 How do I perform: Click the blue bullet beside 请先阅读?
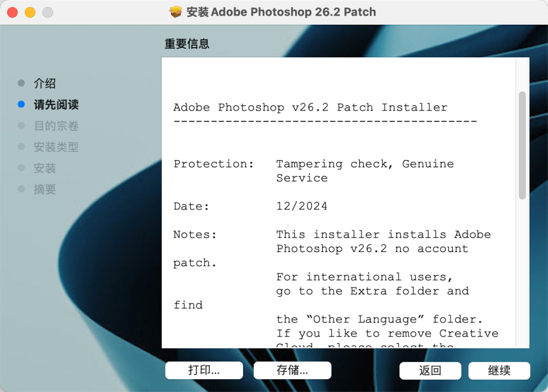[x=21, y=104]
